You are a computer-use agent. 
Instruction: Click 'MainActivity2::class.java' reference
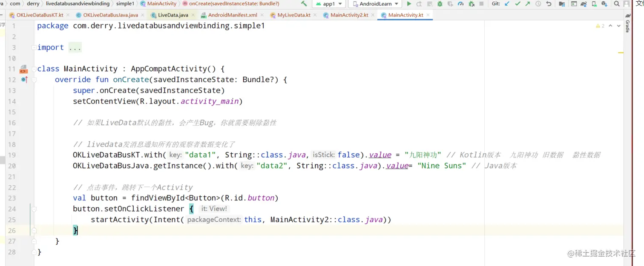[x=326, y=220]
